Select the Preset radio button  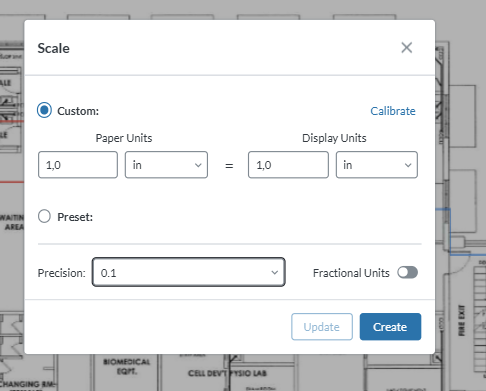coord(44,216)
